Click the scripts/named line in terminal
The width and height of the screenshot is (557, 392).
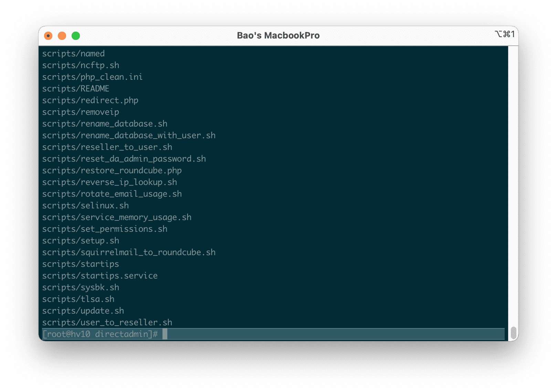[x=73, y=54]
